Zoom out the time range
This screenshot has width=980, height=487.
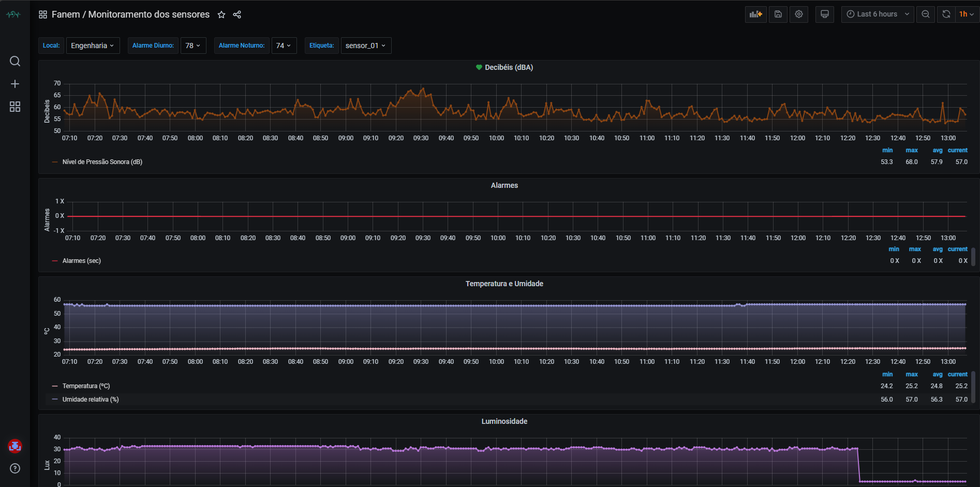926,14
